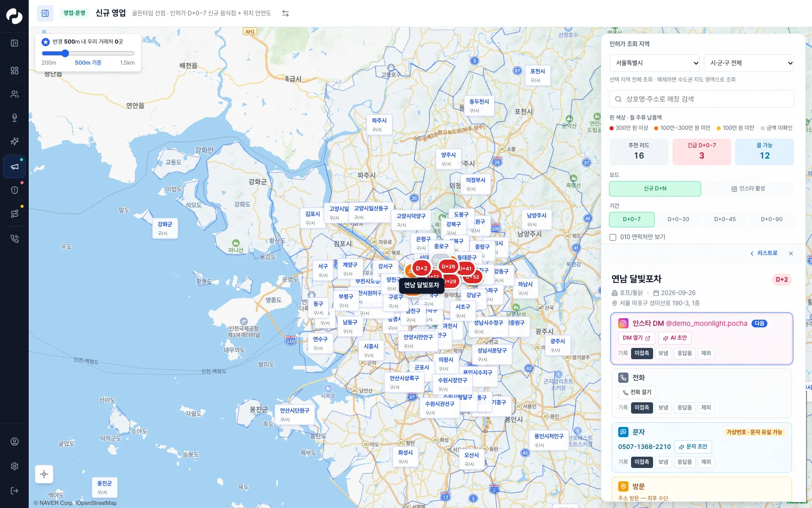Enable the 010 연락처만 보기 checkbox
812x508 pixels.
(613, 237)
